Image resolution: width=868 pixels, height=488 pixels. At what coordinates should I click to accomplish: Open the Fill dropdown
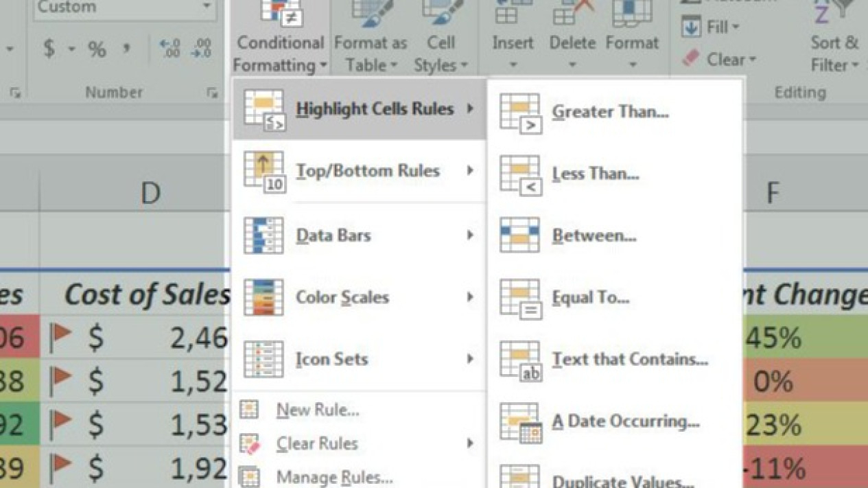[x=711, y=27]
